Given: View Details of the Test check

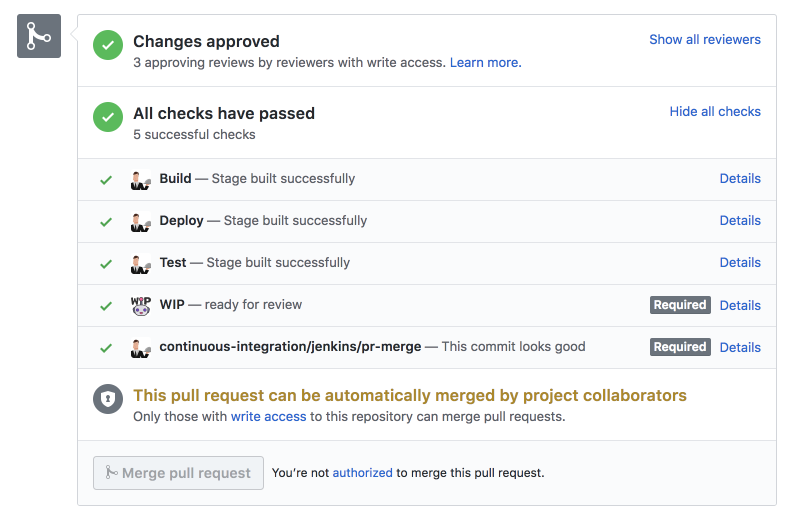Looking at the screenshot, I should tap(740, 263).
